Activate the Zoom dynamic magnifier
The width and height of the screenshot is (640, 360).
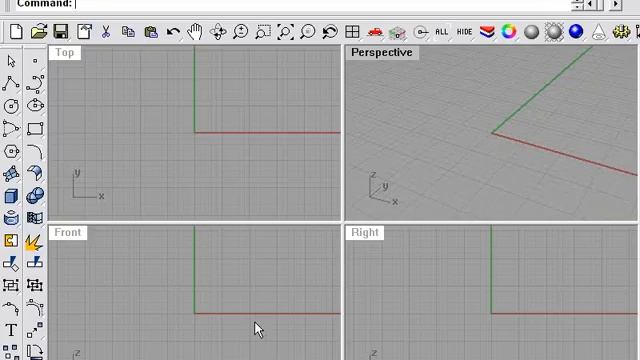click(x=240, y=31)
